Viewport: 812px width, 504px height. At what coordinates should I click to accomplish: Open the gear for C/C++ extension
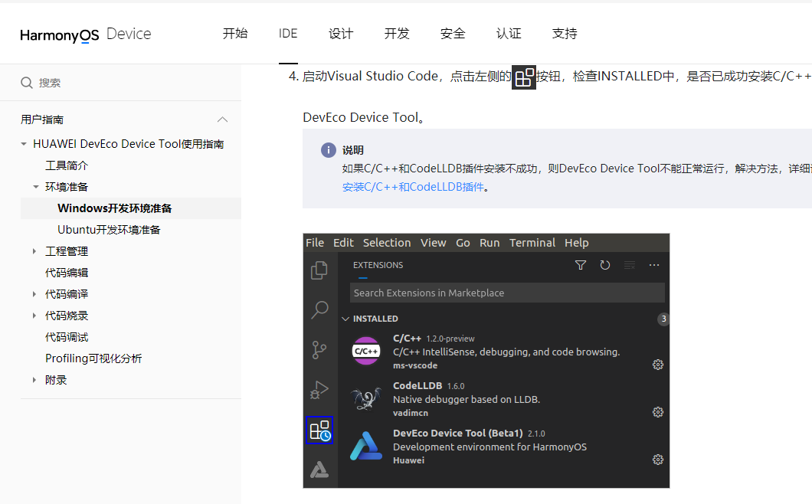(658, 365)
